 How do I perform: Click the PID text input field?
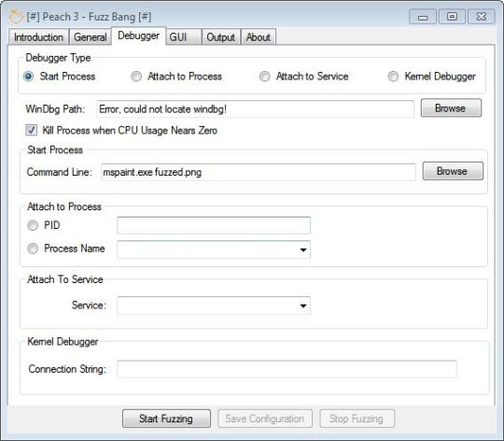(214, 225)
